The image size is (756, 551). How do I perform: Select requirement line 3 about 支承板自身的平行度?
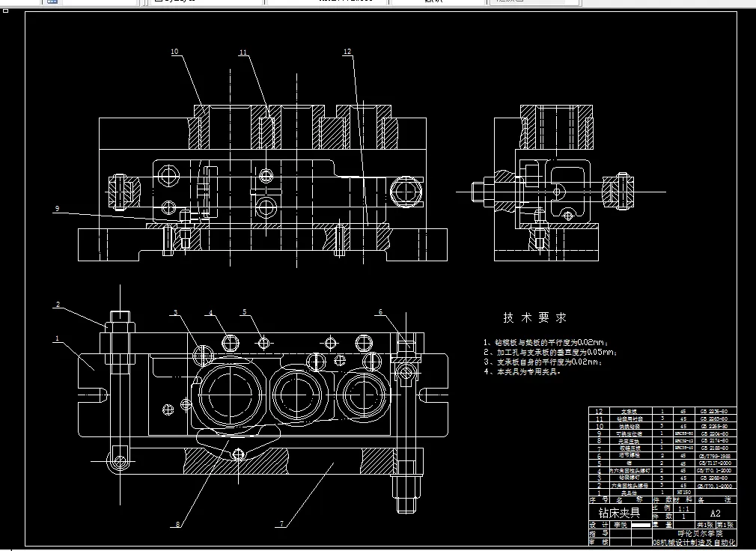(543, 362)
